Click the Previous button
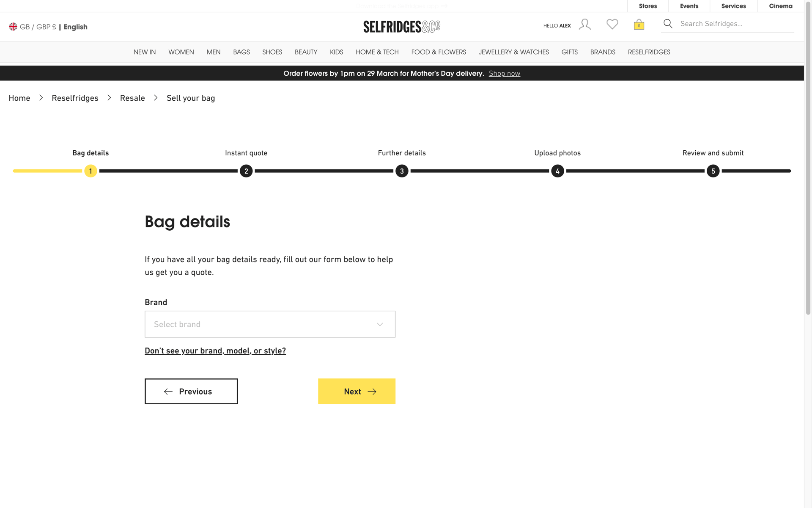 coord(191,391)
